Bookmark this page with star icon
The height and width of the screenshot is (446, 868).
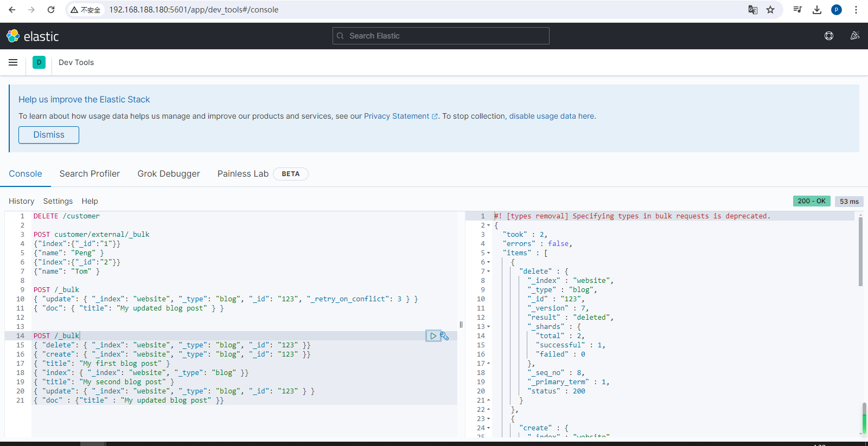click(770, 10)
